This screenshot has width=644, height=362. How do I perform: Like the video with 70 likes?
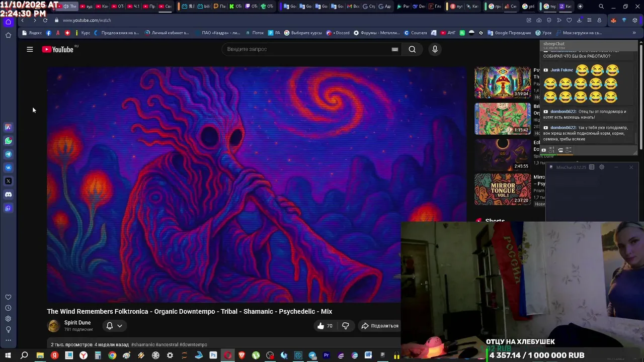[325, 326]
